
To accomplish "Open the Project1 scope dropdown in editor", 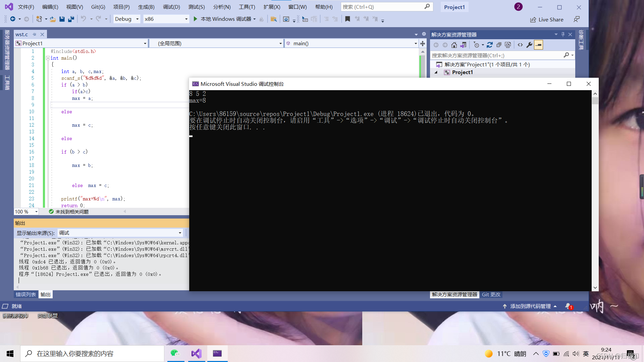I will 82,43.
